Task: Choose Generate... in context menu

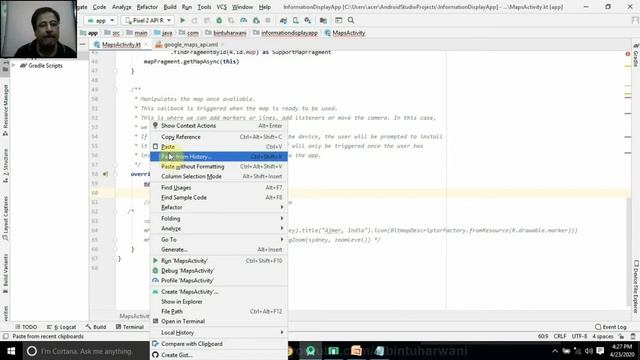Action: click(219, 249)
